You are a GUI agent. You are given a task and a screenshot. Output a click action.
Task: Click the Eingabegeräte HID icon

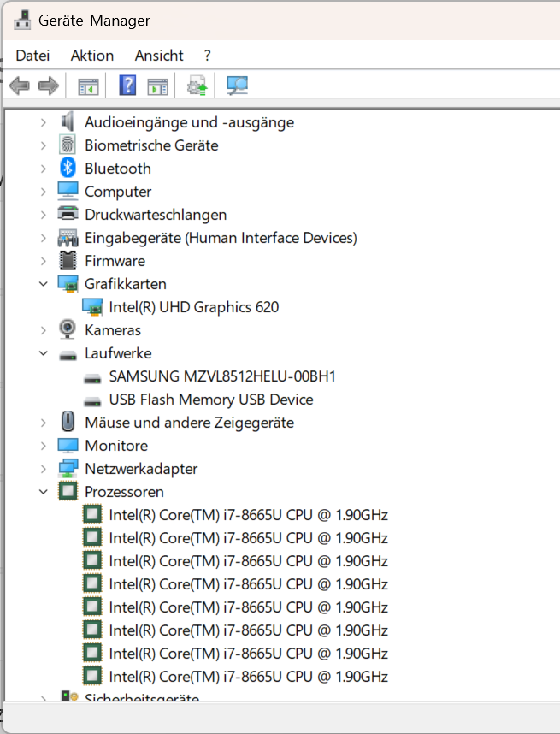tap(68, 237)
